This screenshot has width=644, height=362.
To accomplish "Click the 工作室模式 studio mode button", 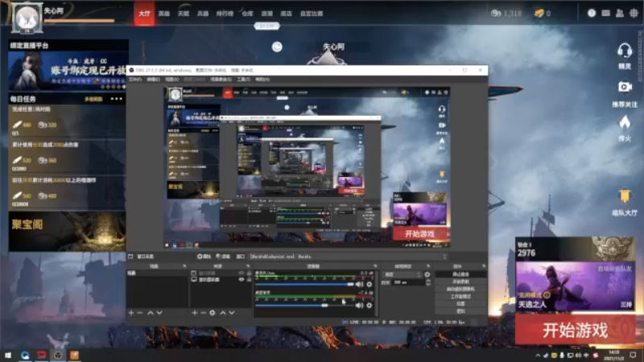I will pos(460,296).
